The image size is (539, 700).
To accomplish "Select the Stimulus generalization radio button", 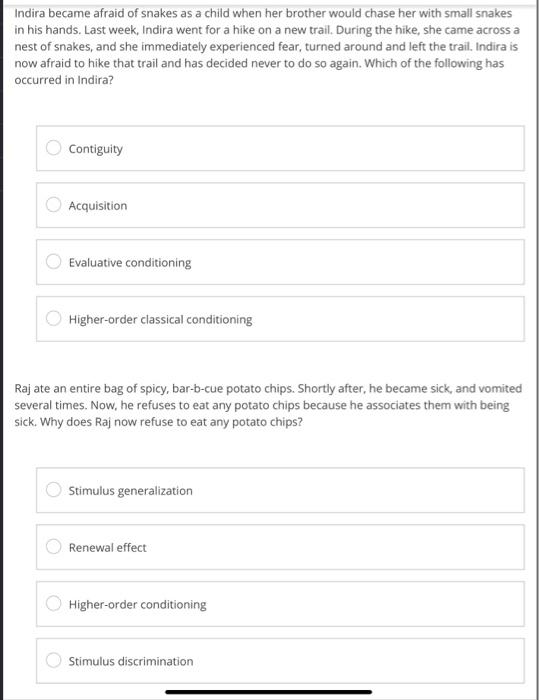I will click(54, 490).
